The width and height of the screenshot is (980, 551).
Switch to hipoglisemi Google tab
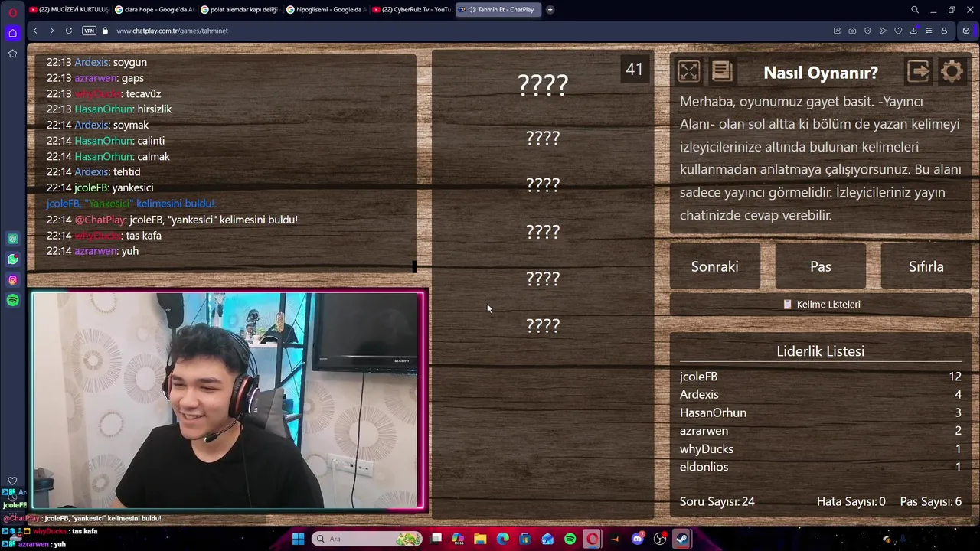point(326,10)
